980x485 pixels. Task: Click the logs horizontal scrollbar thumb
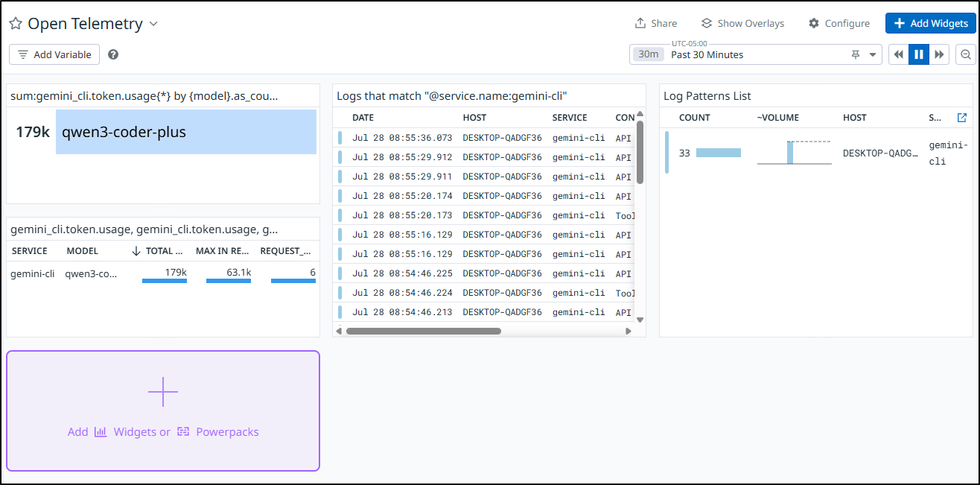point(424,331)
